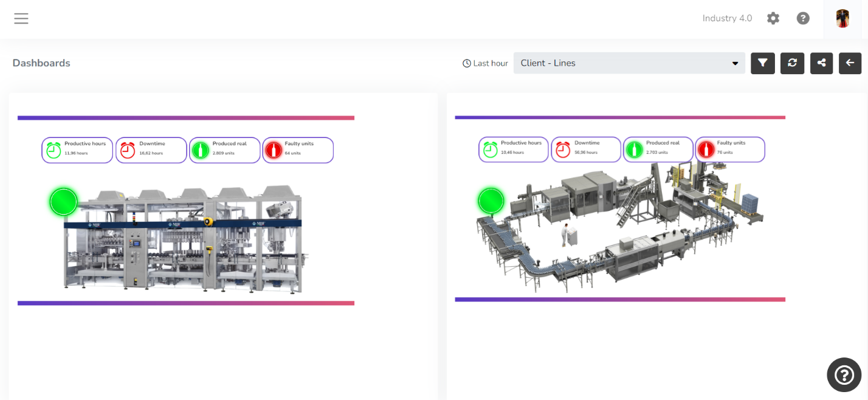Open the Client - Lines dropdown
Viewport: 868px width, 400px height.
pyautogui.click(x=629, y=63)
